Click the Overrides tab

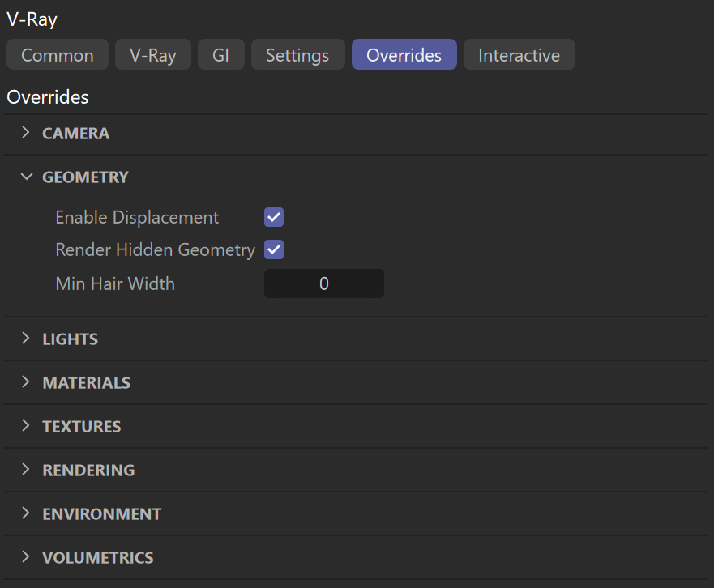pyautogui.click(x=404, y=54)
